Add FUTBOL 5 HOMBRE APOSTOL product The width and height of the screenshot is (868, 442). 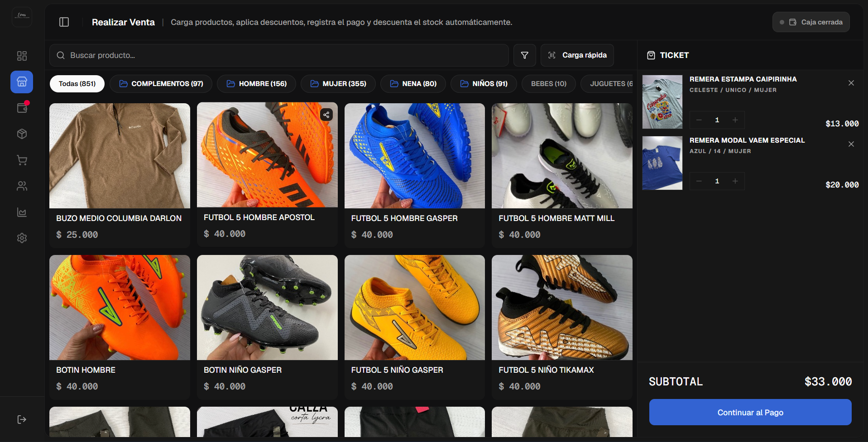[267, 174]
